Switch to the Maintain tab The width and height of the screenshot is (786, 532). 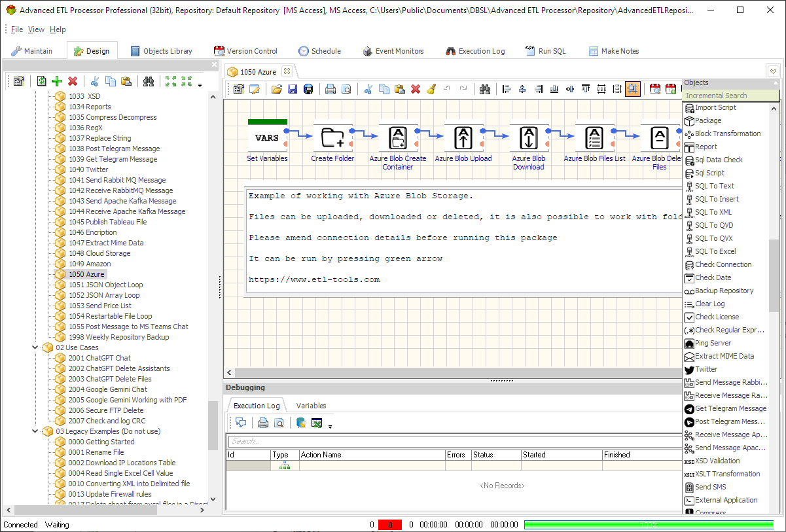[x=32, y=51]
